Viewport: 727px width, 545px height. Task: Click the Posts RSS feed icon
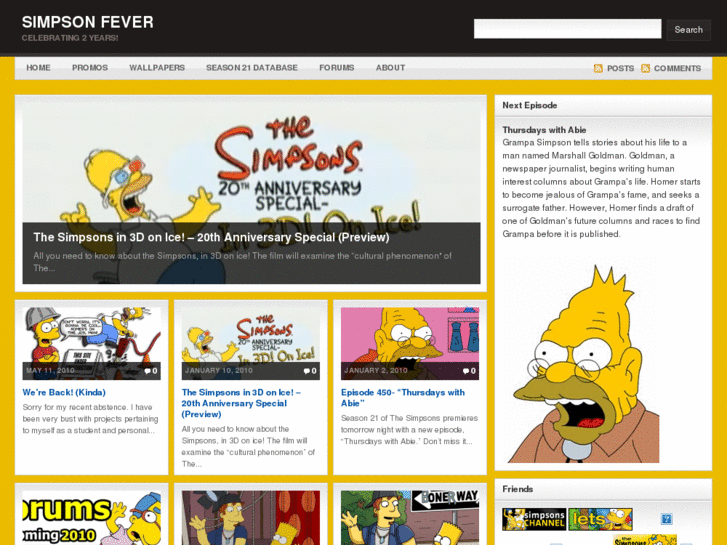(x=598, y=68)
